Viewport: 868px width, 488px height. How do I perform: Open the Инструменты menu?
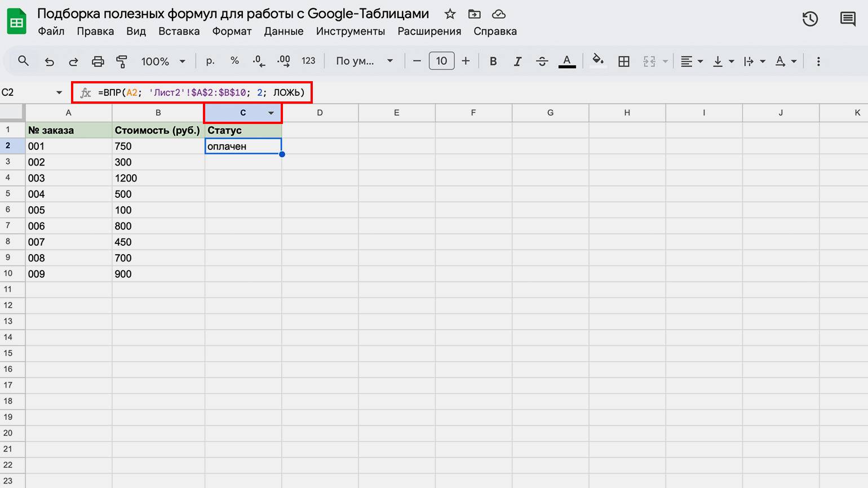(351, 32)
